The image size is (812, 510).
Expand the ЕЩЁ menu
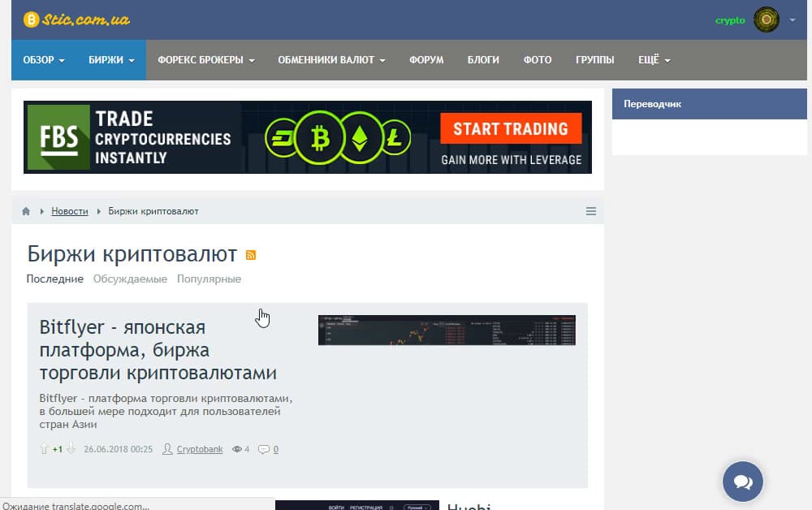tap(654, 60)
